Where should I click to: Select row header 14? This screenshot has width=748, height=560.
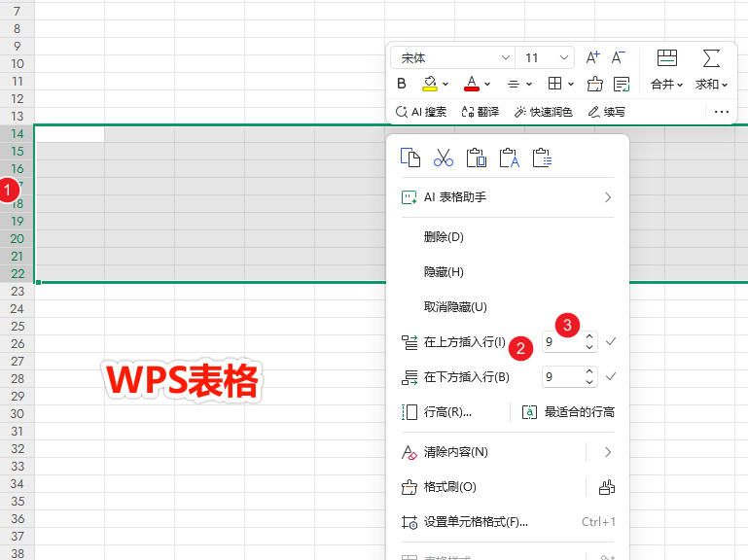pyautogui.click(x=18, y=133)
